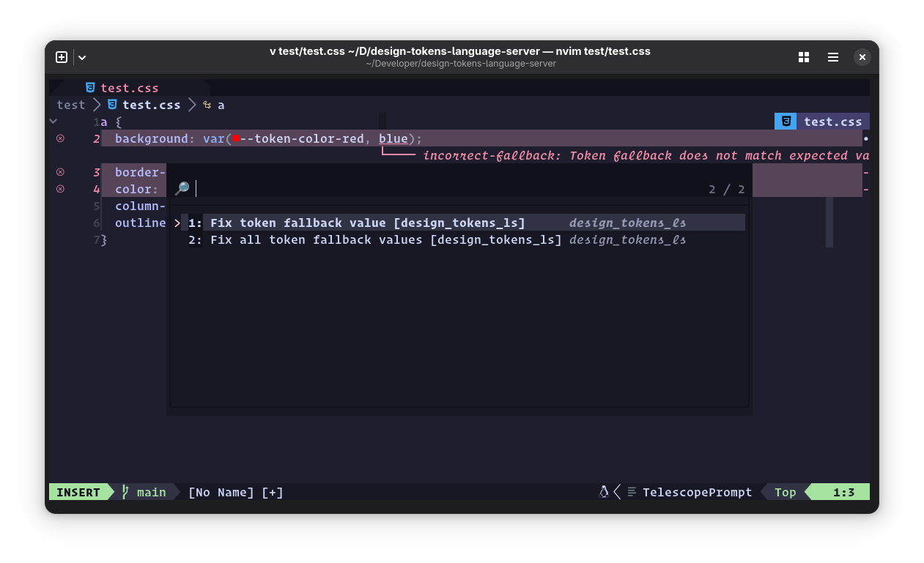Viewport: 924px width, 563px height.
Task: Click the Neovim logo icon in the statusline
Action: (602, 491)
